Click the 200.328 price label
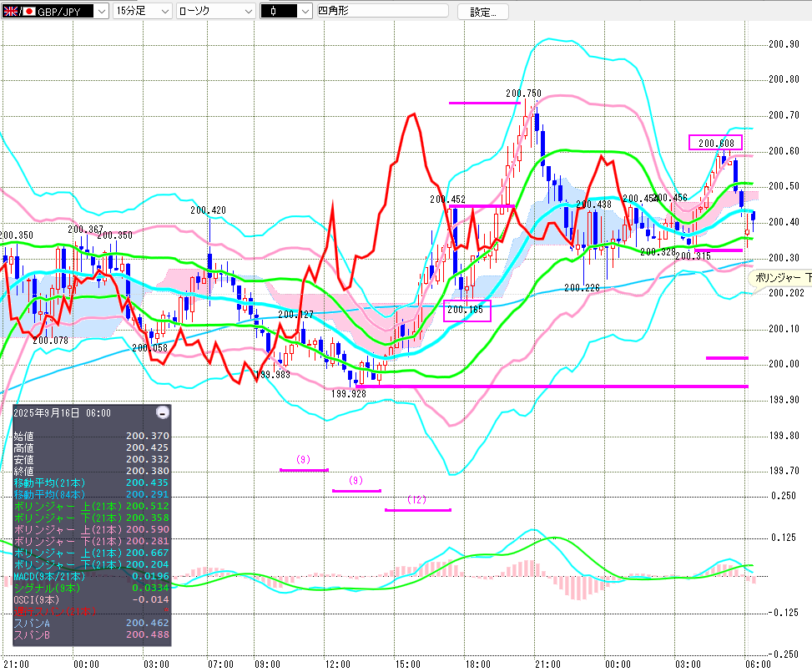This screenshot has width=812, height=672. click(658, 252)
